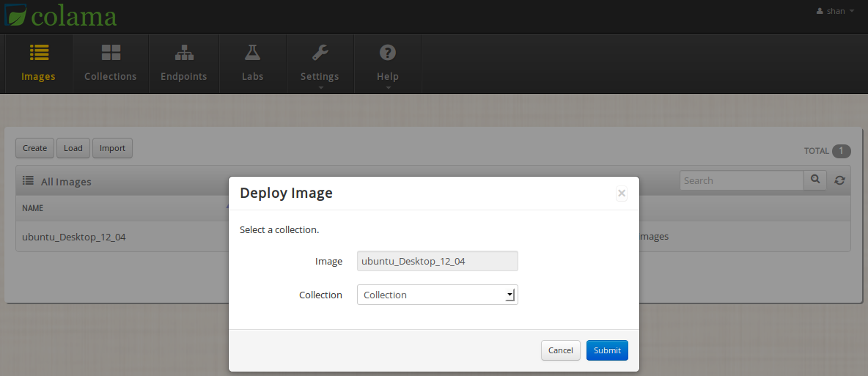Viewport: 868px width, 376px height.
Task: Click the Search input field
Action: click(x=742, y=180)
